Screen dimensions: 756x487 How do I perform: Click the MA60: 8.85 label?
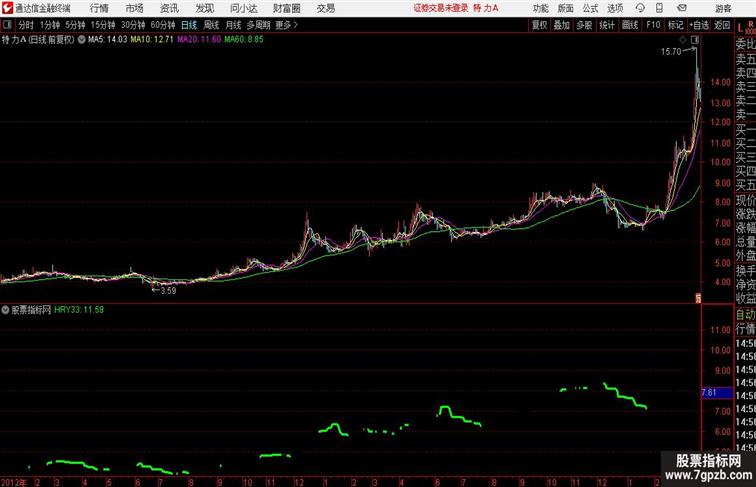(244, 40)
